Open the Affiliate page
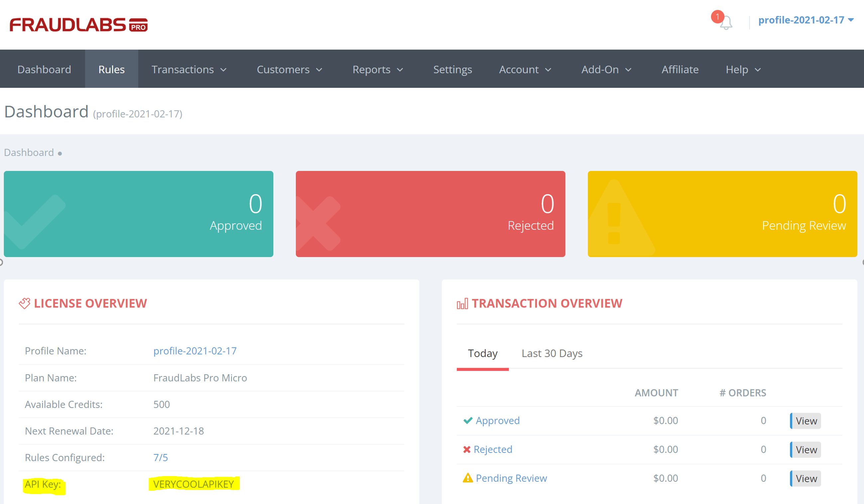This screenshot has height=504, width=864. click(680, 69)
